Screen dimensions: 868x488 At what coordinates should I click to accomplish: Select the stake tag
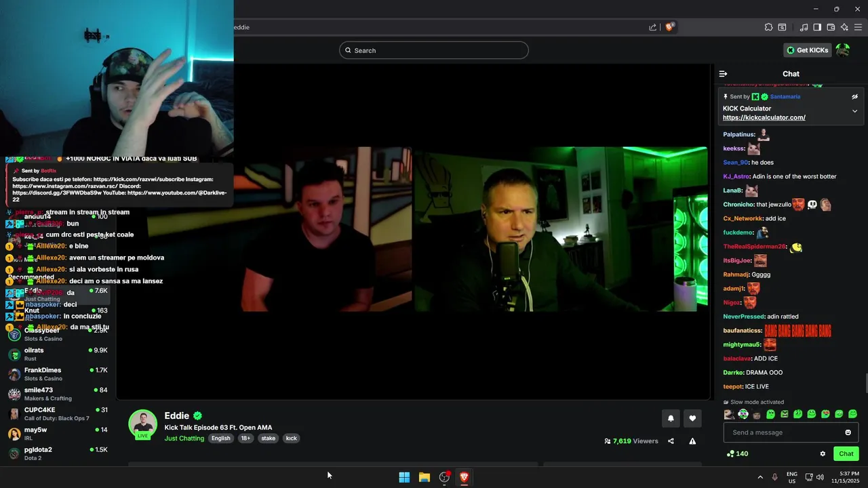click(x=269, y=439)
